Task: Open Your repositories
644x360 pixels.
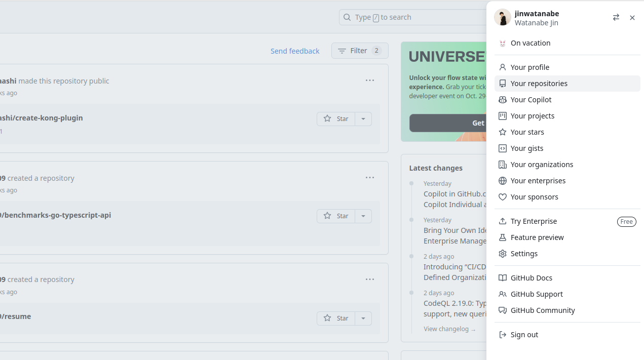Action: coord(567,84)
